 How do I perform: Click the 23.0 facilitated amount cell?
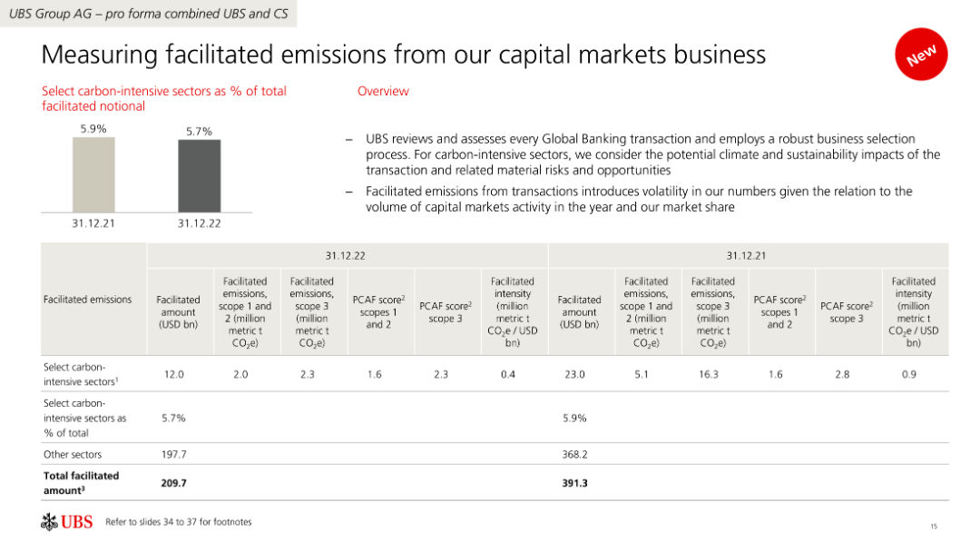point(575,374)
